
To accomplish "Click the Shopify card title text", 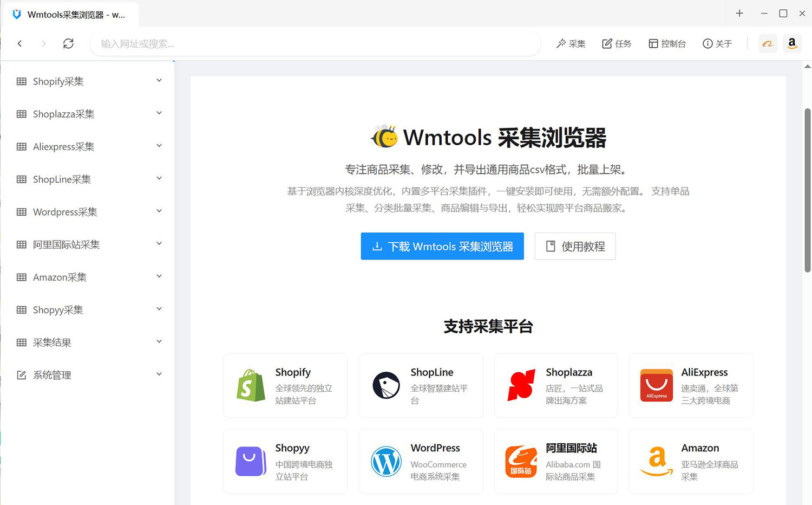I will click(293, 372).
